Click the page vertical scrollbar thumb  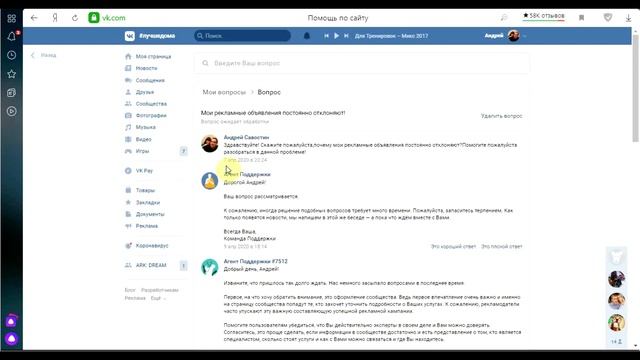(x=636, y=88)
